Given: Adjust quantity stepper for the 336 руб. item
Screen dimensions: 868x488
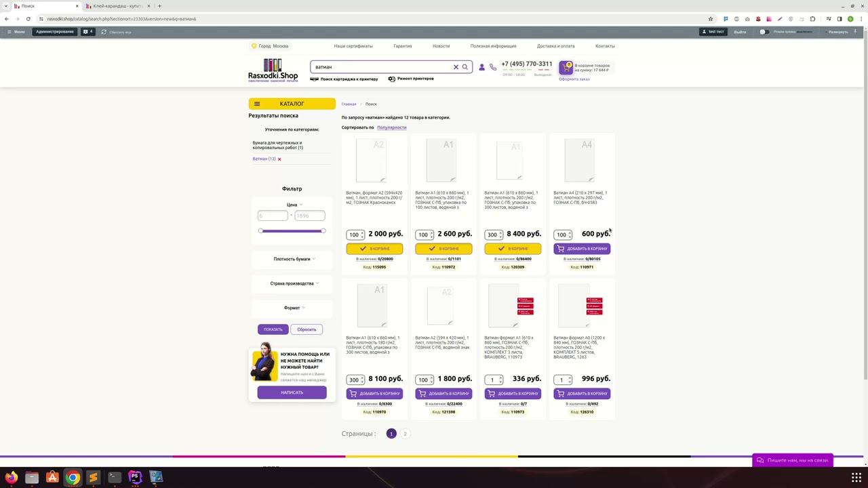Looking at the screenshot, I should [500, 380].
